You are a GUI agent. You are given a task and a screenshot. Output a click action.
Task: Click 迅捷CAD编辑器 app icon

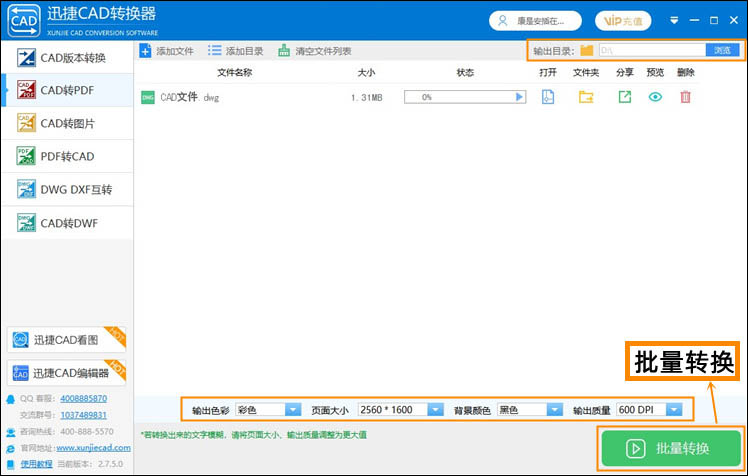pyautogui.click(x=21, y=373)
